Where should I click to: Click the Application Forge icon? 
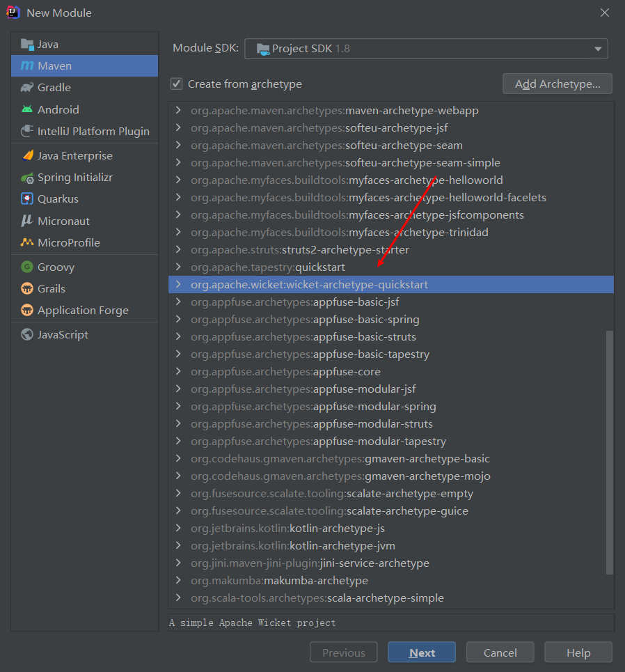pos(27,310)
